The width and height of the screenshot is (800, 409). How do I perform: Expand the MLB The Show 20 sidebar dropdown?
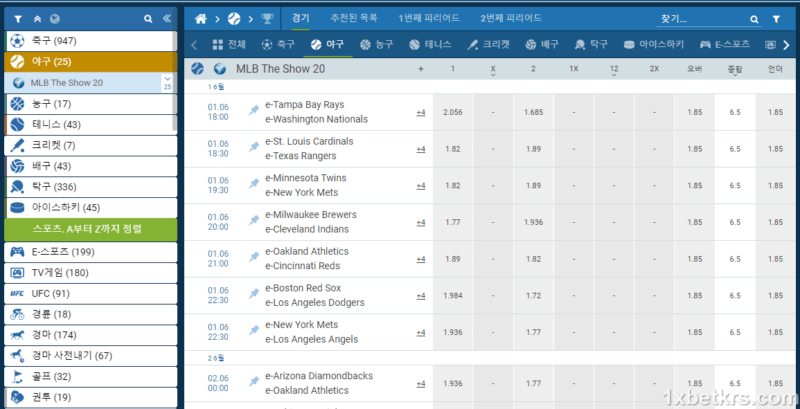[x=167, y=83]
